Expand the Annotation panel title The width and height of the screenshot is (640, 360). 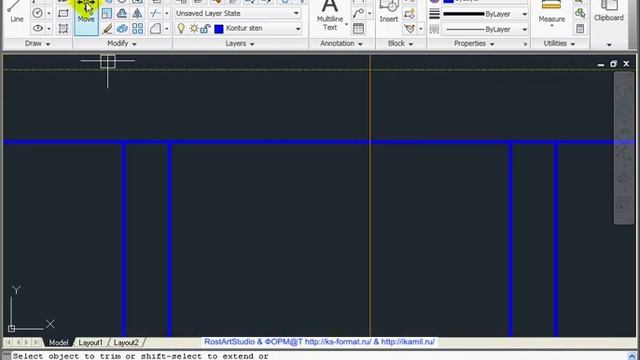click(x=341, y=43)
